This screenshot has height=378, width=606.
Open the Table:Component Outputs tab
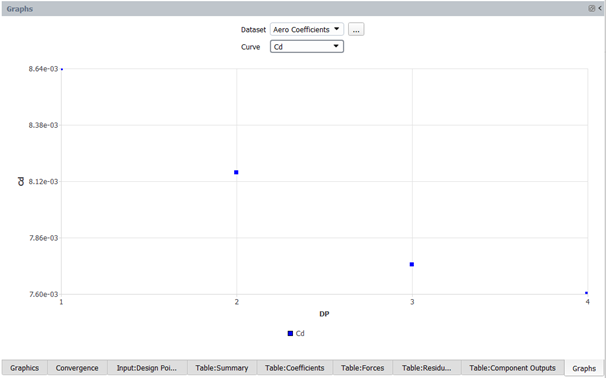(512, 368)
